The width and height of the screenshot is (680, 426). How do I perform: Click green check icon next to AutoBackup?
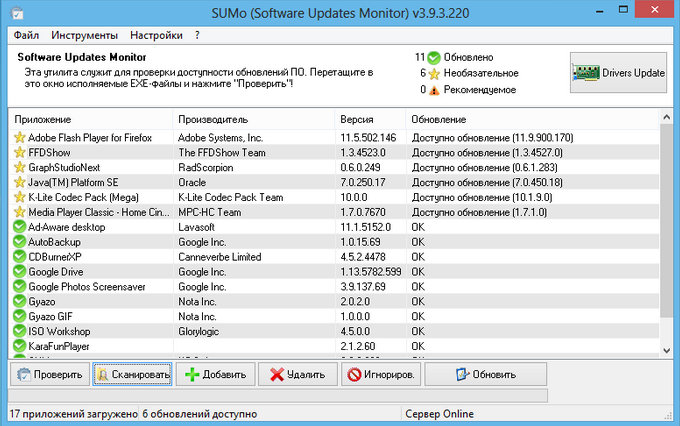[x=20, y=242]
